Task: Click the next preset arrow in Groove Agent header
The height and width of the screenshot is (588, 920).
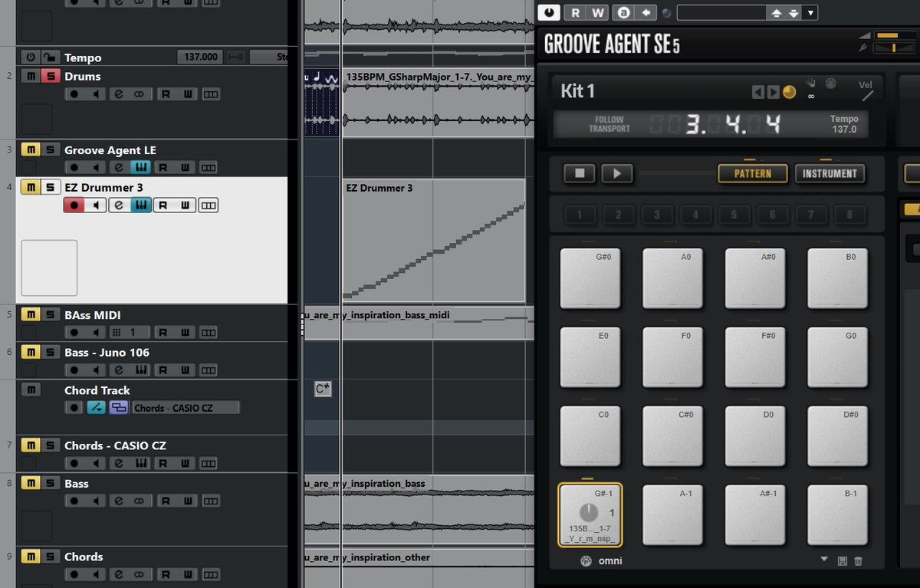Action: (x=774, y=91)
